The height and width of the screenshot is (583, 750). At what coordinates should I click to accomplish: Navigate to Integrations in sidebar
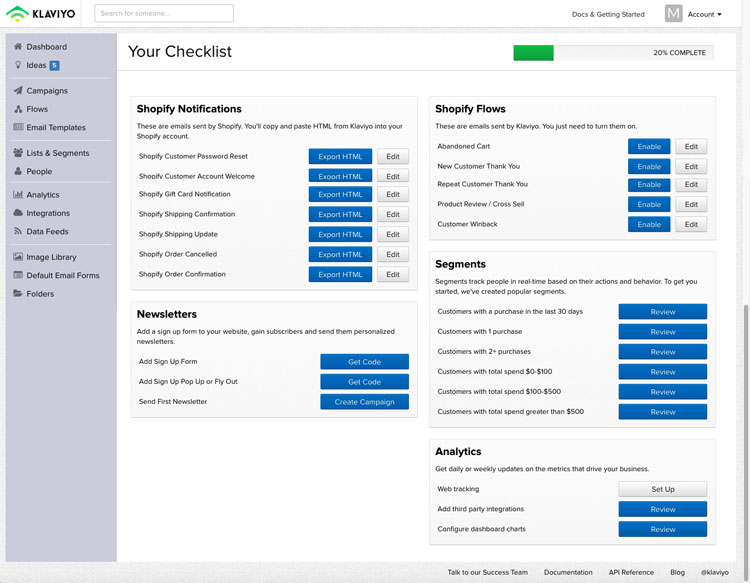click(48, 213)
